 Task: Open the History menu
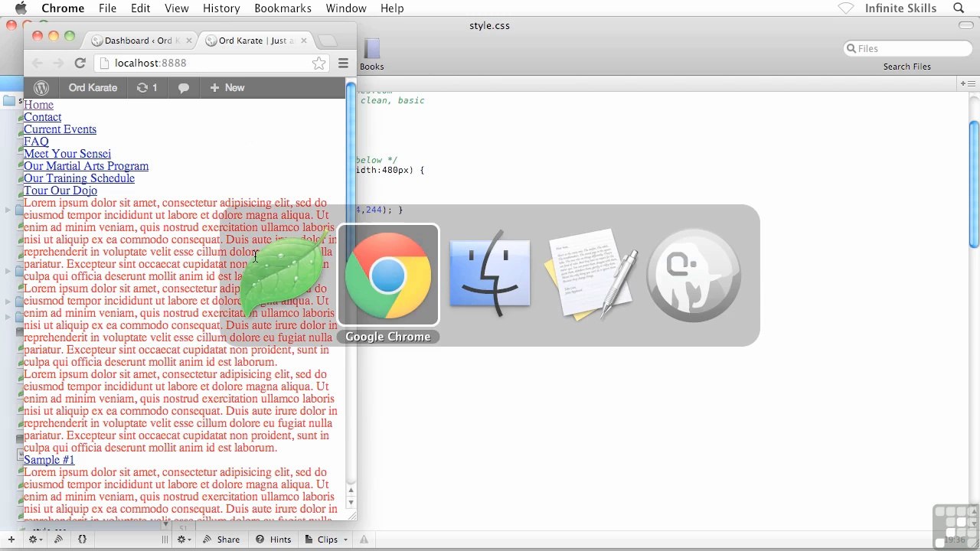[x=221, y=8]
